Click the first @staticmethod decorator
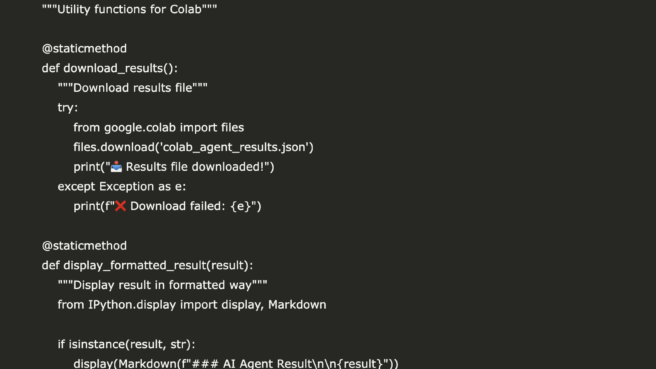 coord(84,49)
